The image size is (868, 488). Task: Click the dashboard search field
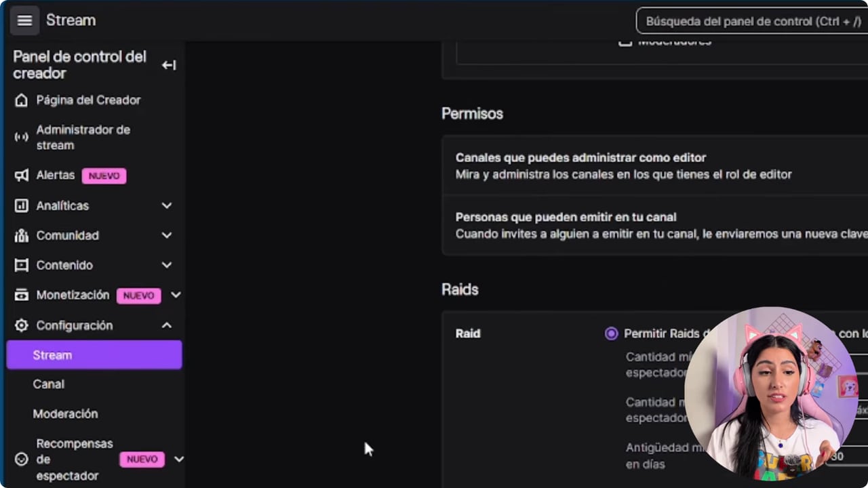click(752, 21)
